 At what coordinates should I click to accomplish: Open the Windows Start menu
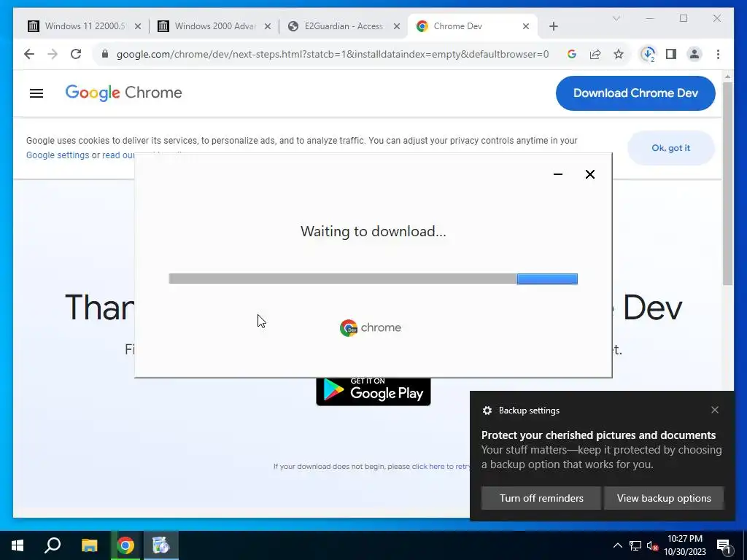[18, 545]
